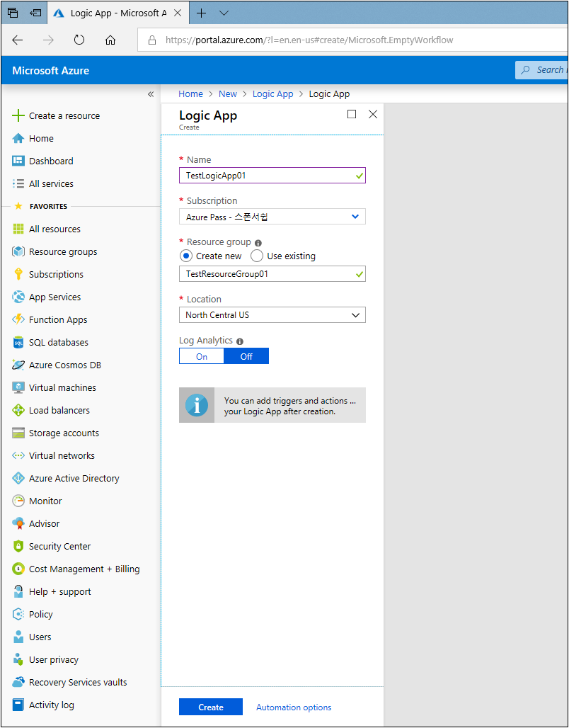Image resolution: width=569 pixels, height=728 pixels.
Task: Refresh the browser page
Action: (x=79, y=40)
